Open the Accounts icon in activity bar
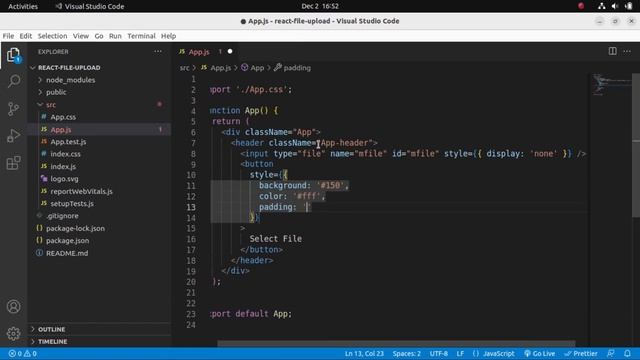The width and height of the screenshot is (640, 360). (13, 306)
